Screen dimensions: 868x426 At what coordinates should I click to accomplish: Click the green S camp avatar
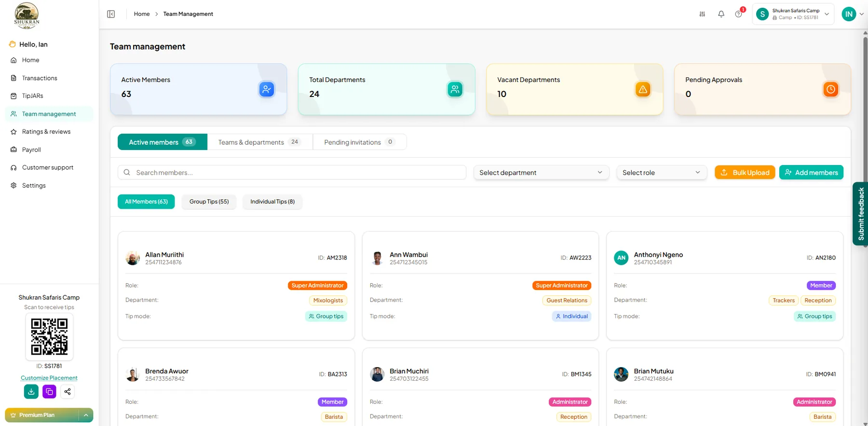click(762, 14)
